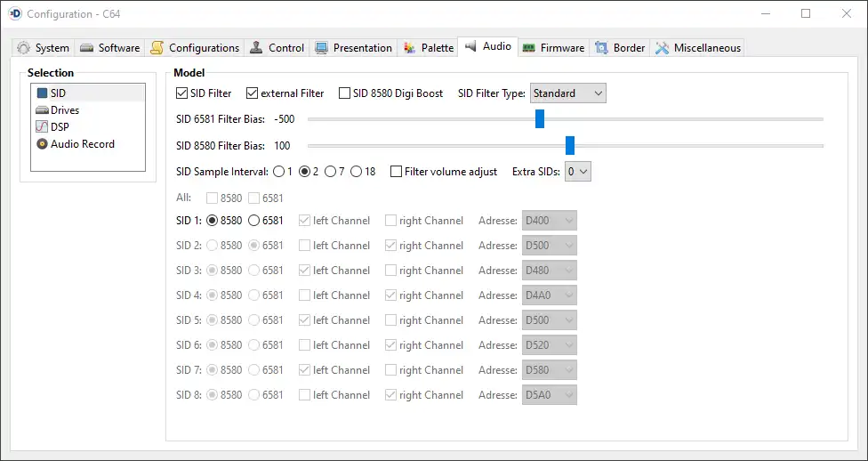Open SID 6 Adresse D520 dropdown
The image size is (868, 461).
550,345
